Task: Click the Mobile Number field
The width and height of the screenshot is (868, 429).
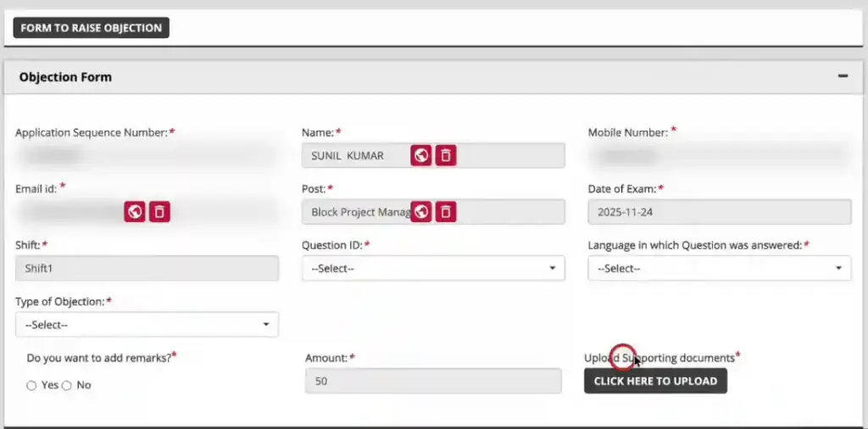Action: pos(719,155)
